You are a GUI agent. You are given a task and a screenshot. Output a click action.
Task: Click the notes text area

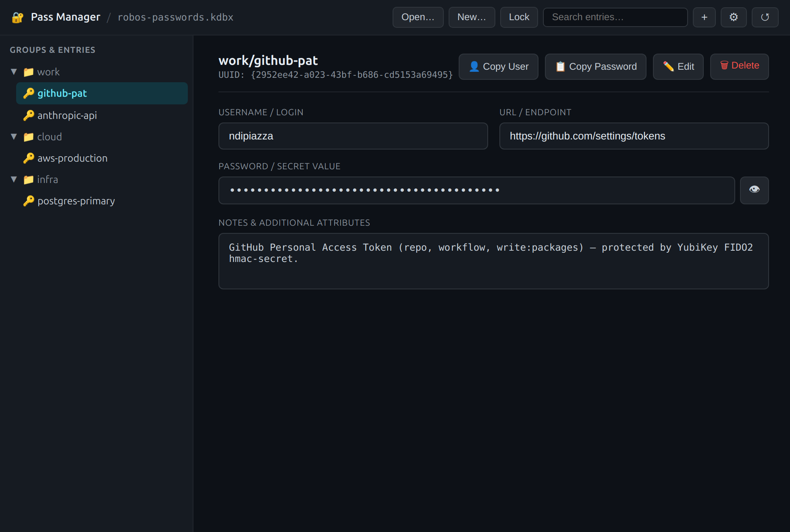[494, 261]
